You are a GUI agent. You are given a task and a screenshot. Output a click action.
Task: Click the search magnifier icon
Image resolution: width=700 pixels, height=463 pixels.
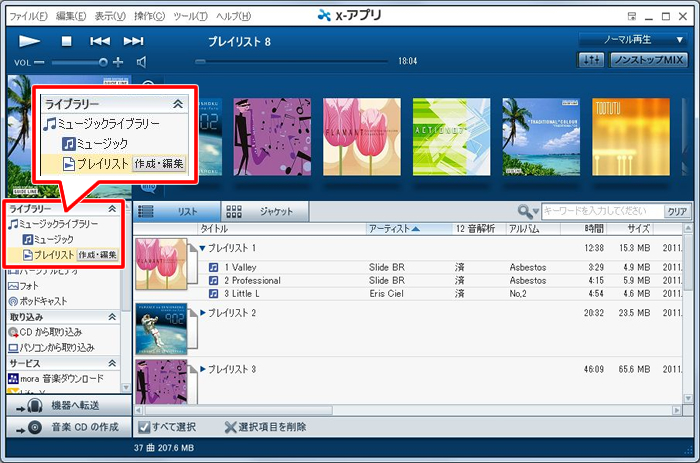pyautogui.click(x=525, y=211)
